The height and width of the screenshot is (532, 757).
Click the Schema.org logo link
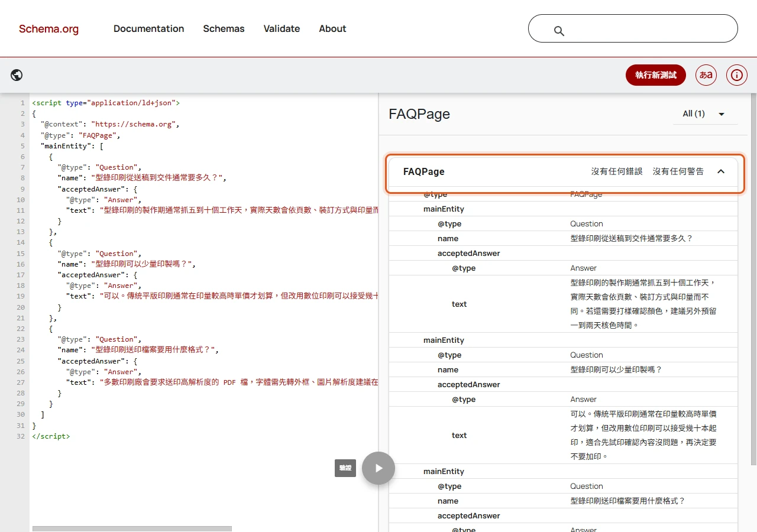point(48,29)
